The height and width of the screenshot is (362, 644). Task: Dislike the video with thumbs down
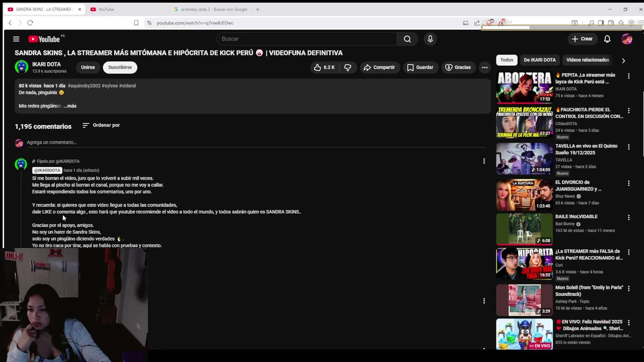(x=348, y=67)
